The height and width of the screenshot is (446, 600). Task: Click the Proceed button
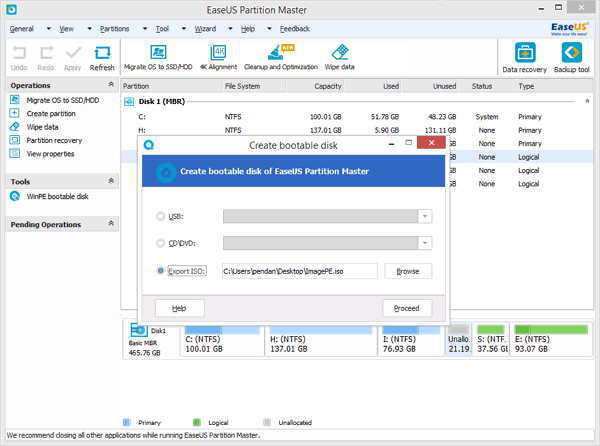coord(407,308)
